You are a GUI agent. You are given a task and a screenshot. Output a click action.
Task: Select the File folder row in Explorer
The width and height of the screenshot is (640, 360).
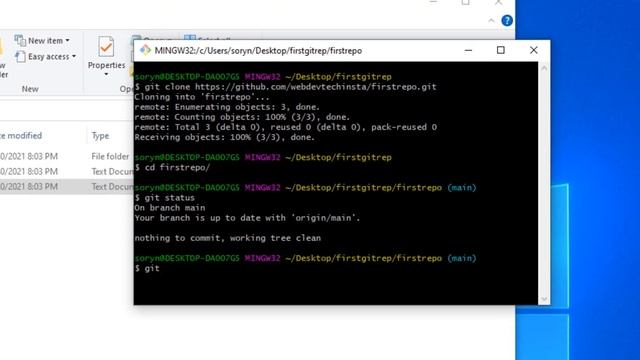(67, 156)
